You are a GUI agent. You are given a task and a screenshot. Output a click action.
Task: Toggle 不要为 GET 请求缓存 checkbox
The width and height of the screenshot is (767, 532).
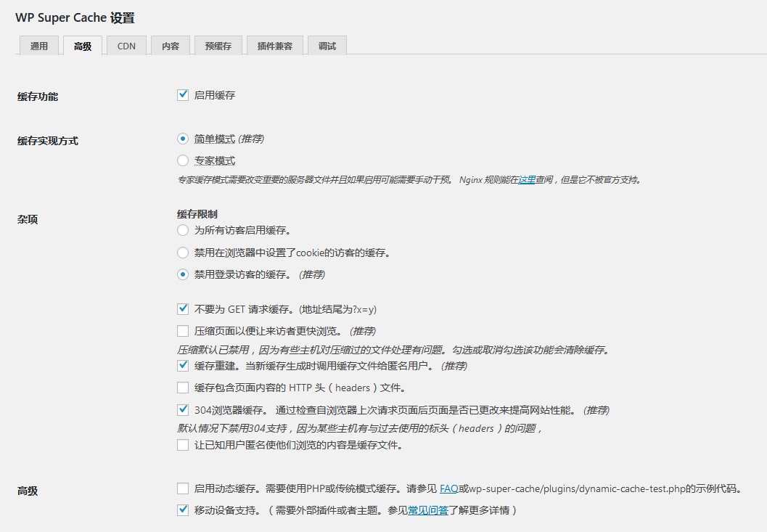click(x=183, y=309)
